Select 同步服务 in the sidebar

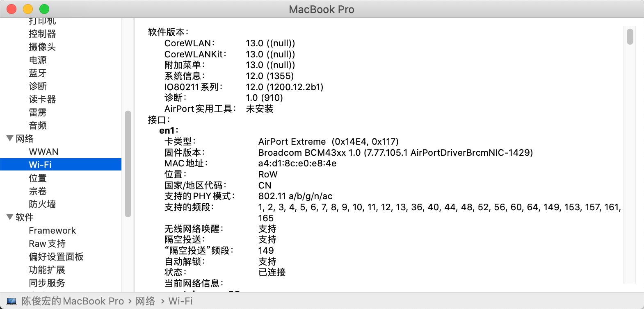[x=47, y=283]
